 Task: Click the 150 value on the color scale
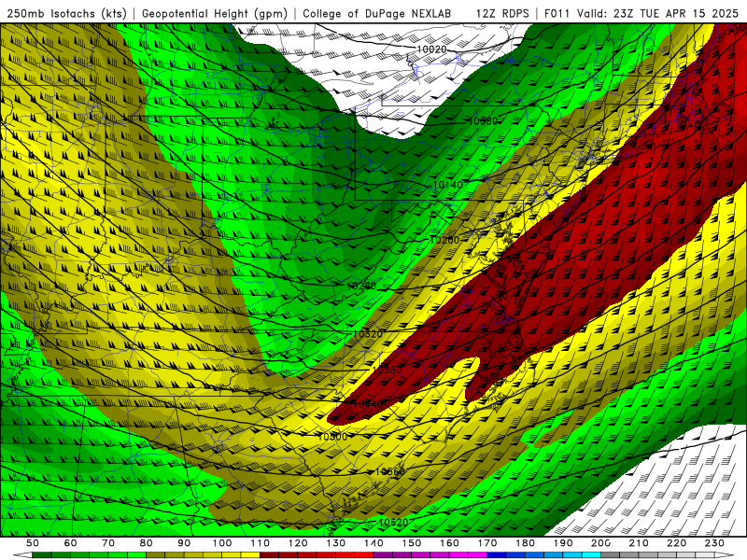pos(412,543)
